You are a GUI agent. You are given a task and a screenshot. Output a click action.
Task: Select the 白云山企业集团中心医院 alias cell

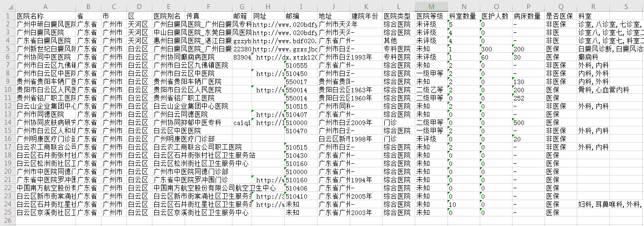pyautogui.click(x=168, y=106)
